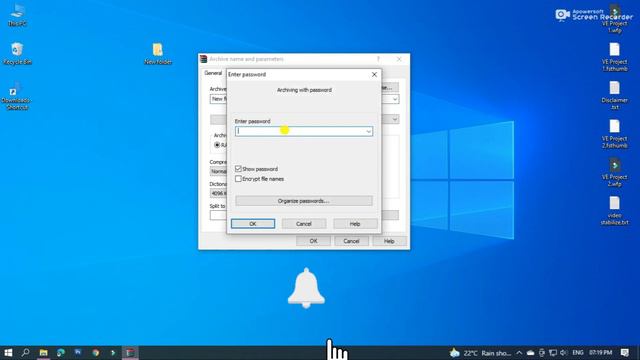Open the OneDrive cloud tray icon

(x=530, y=353)
